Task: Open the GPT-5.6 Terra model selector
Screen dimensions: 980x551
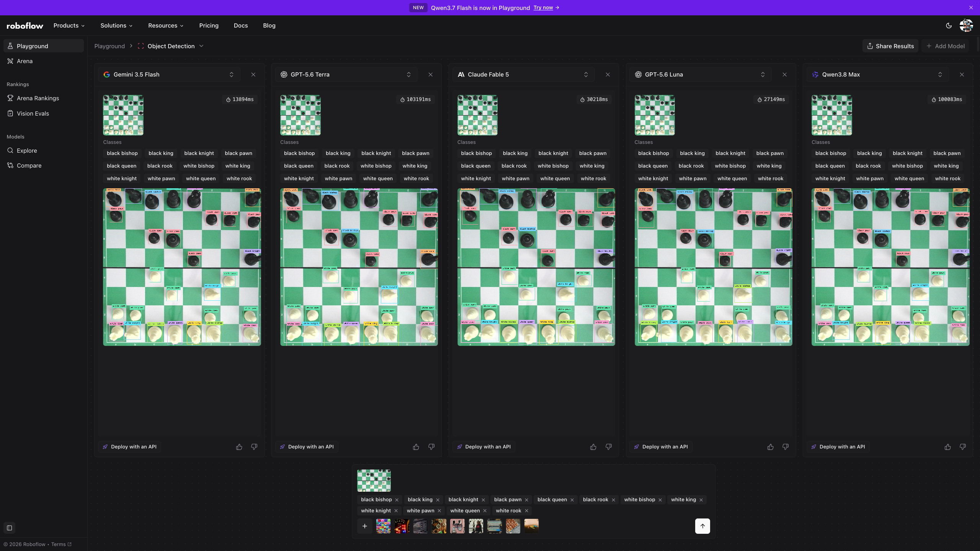Action: pos(346,75)
